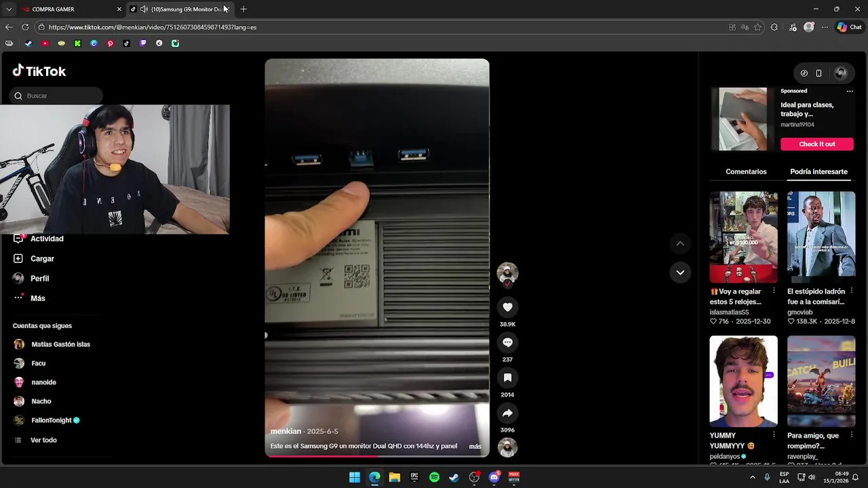Open Edge settings and more menu
The image size is (868, 488).
point(825,27)
